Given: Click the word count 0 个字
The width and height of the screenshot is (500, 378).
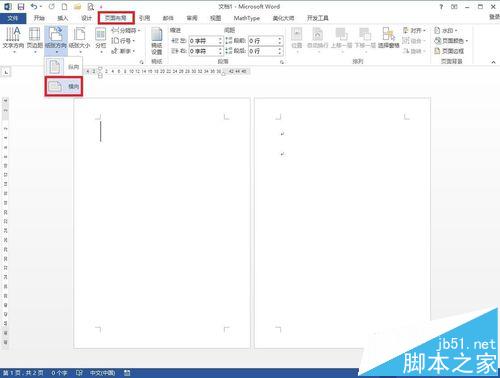Looking at the screenshot, I should [59, 373].
